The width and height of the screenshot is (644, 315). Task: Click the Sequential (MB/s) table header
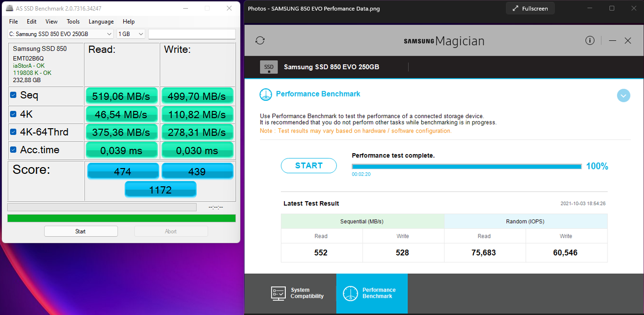(x=363, y=221)
